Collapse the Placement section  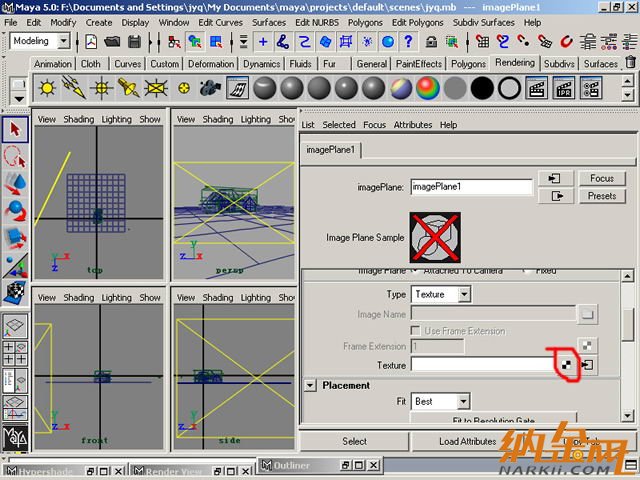click(x=310, y=385)
